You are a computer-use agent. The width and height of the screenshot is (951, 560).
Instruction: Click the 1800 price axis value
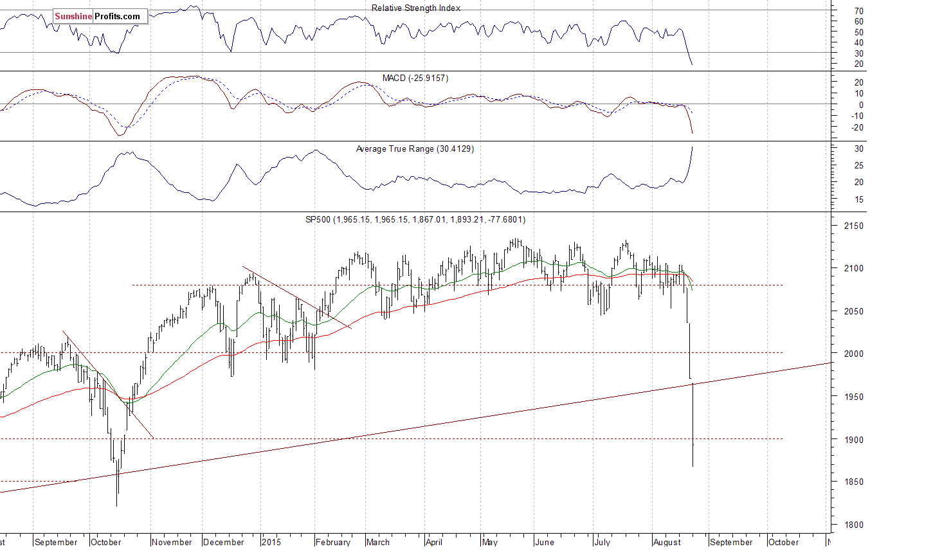coord(854,525)
